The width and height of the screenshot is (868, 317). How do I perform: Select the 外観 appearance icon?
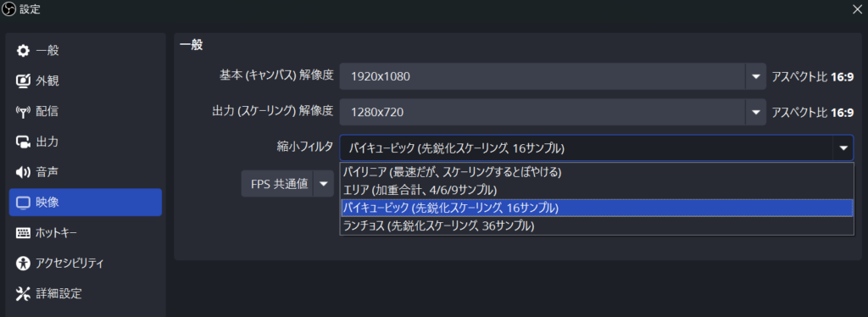pyautogui.click(x=23, y=81)
